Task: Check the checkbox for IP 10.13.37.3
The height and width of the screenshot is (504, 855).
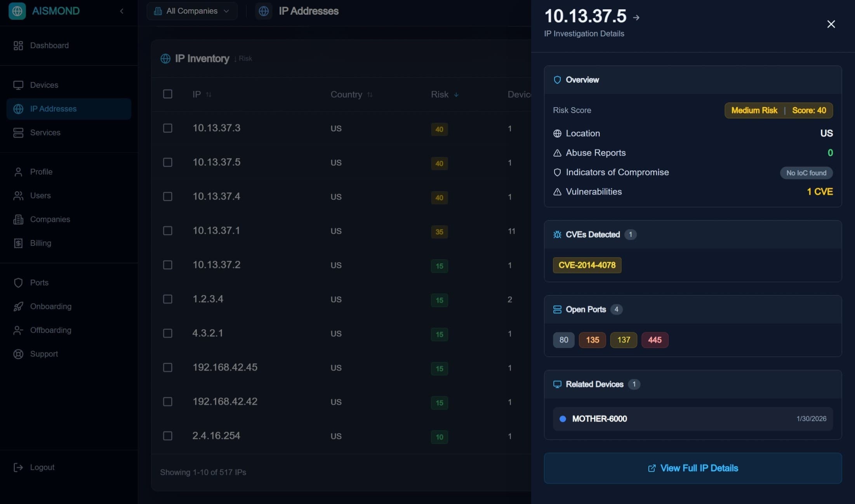Action: (x=168, y=128)
